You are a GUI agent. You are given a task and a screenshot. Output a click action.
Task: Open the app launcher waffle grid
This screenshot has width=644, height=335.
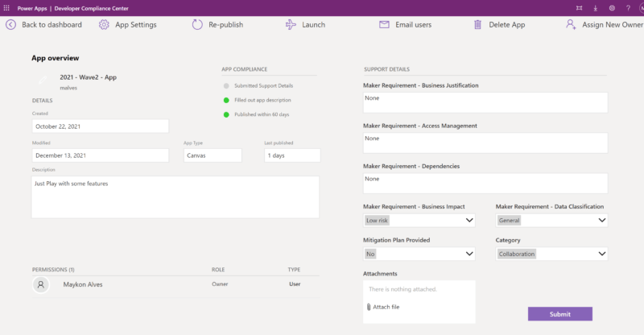coord(7,7)
